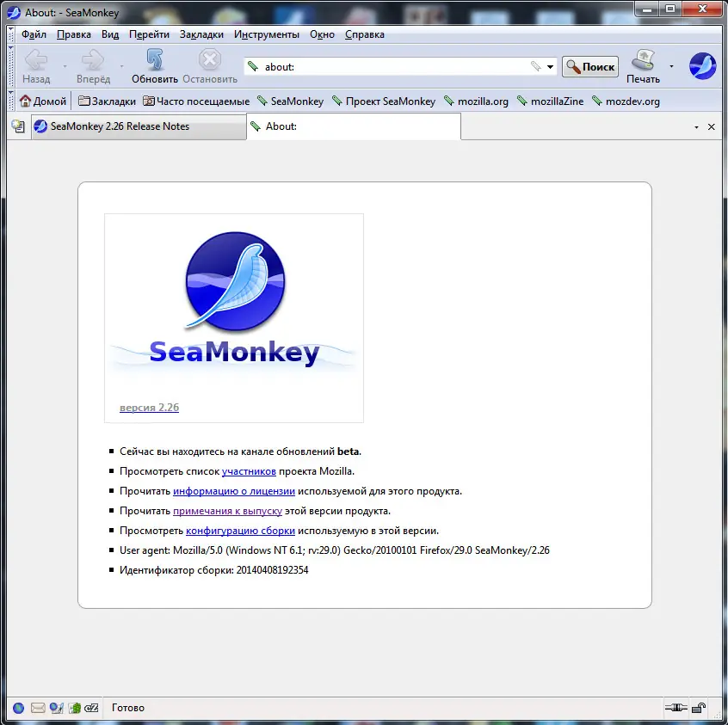Open the mozdev.org bookmark

pos(626,101)
